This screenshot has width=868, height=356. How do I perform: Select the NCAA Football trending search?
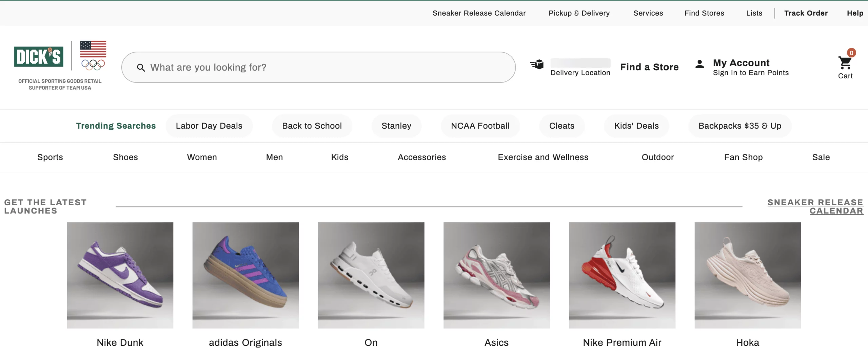480,126
